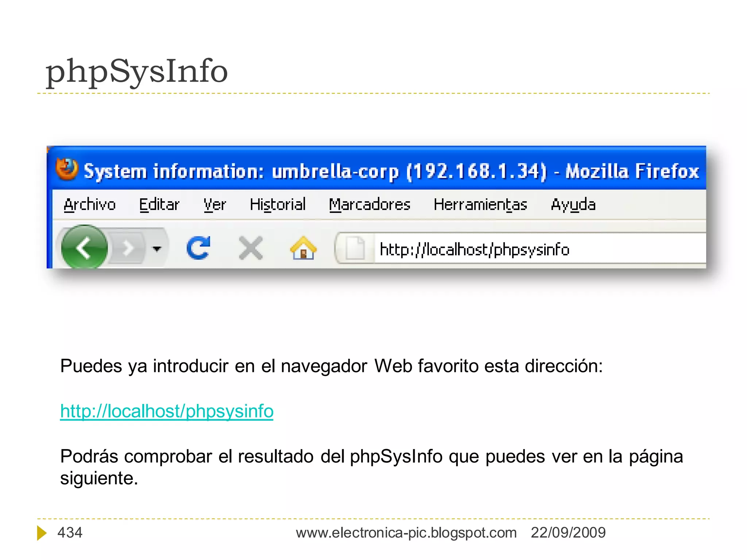The height and width of the screenshot is (560, 747).
Task: Click the green Back navigation button
Action: 84,248
